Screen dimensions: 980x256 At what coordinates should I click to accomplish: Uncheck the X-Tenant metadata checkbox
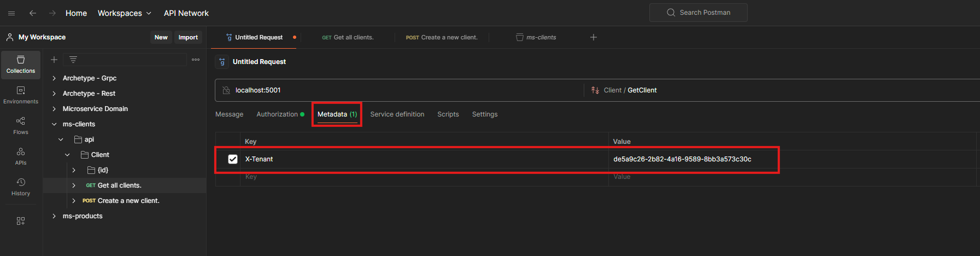click(233, 159)
